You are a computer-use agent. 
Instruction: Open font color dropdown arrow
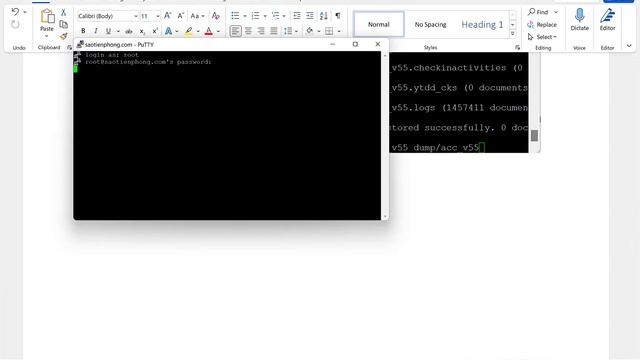tap(218, 31)
